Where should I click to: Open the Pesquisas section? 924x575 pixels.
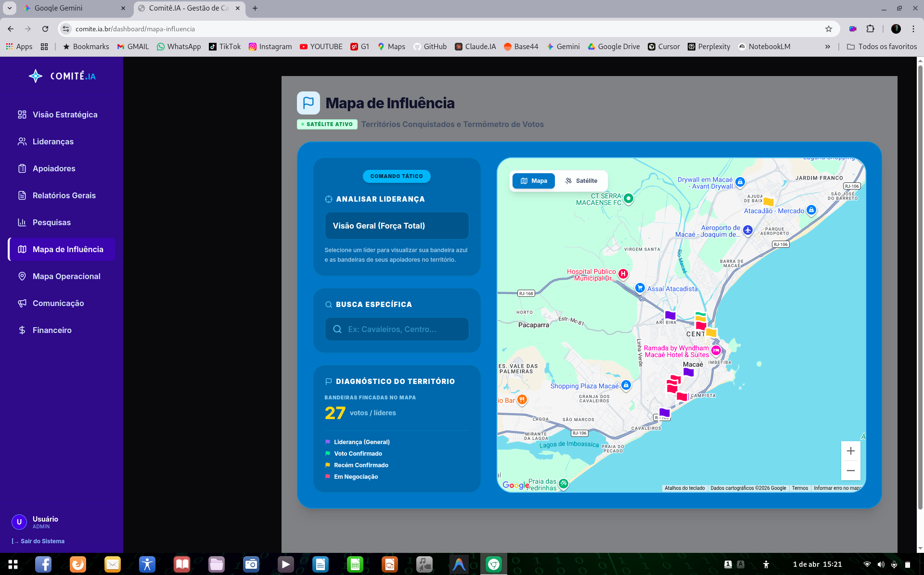click(52, 222)
